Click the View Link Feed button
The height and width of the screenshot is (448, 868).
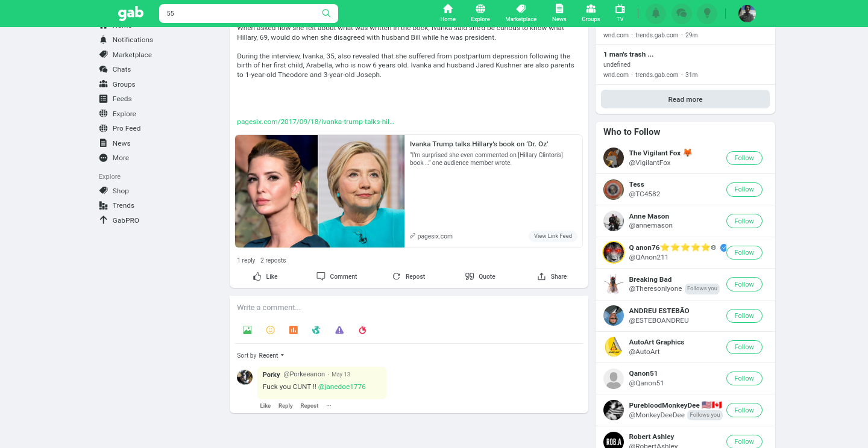click(553, 236)
